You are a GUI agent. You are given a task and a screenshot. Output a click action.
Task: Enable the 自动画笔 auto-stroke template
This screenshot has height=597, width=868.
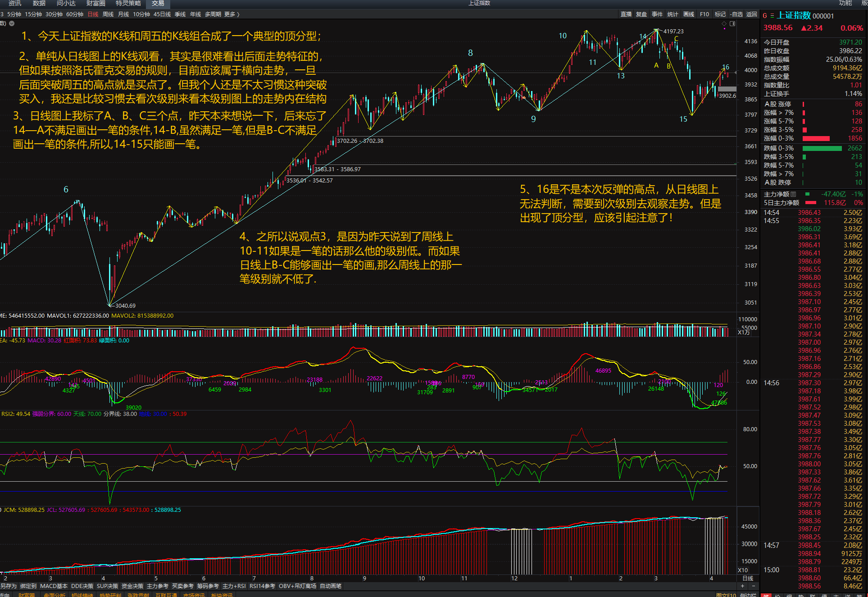pyautogui.click(x=331, y=586)
